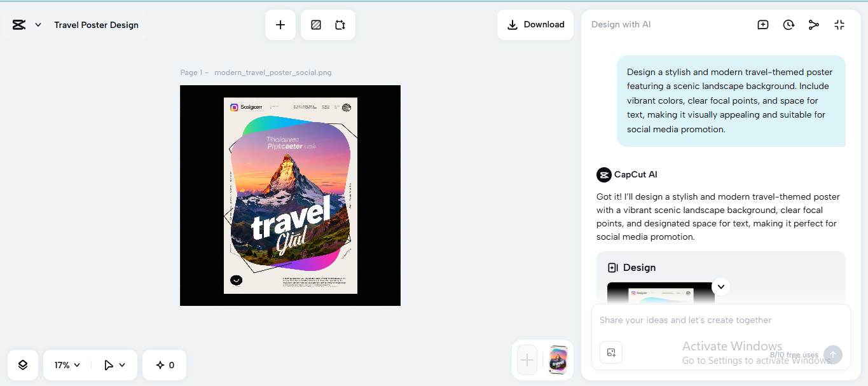Screen dimensions: 868x386
Task: Open the share icon in the AI panel
Action: pyautogui.click(x=814, y=25)
